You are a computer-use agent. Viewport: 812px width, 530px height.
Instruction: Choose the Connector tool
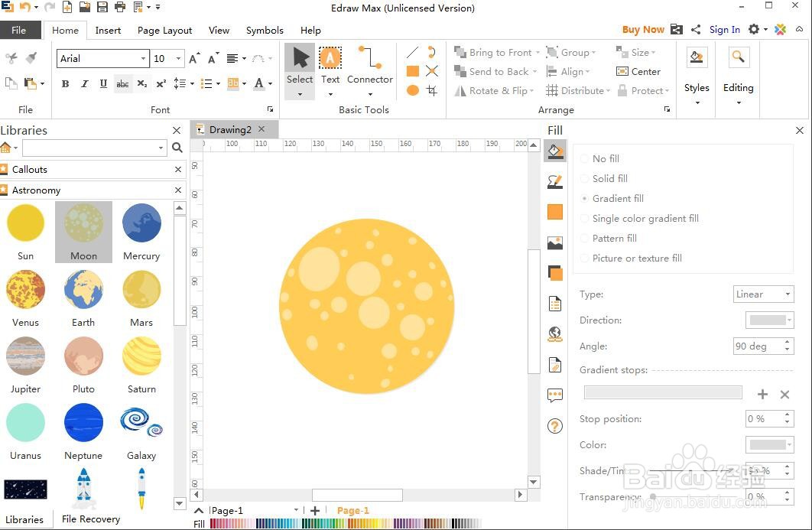(370, 71)
